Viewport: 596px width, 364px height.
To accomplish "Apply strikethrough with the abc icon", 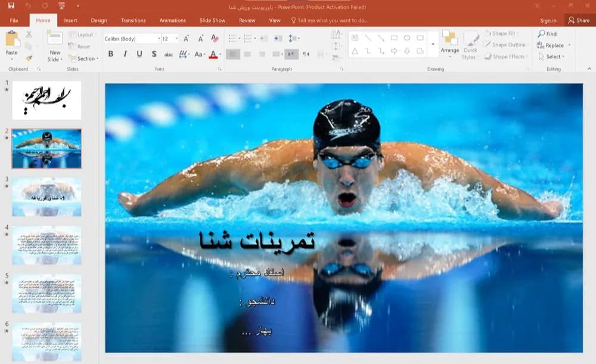I will click(169, 54).
